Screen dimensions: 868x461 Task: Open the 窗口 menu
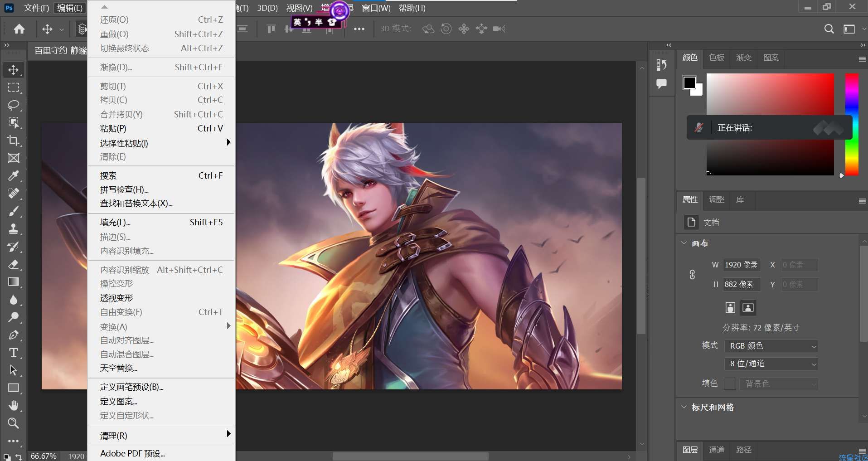click(376, 8)
